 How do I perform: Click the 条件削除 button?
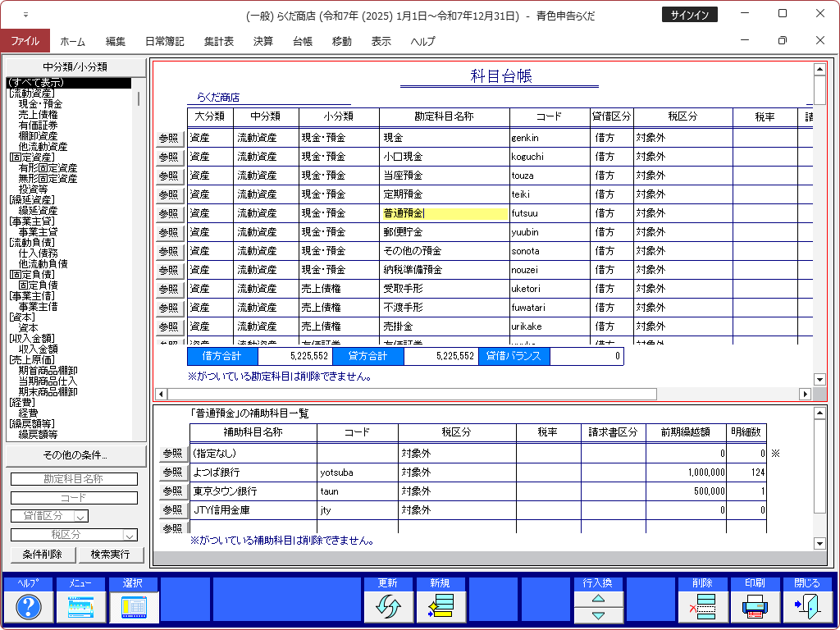point(43,555)
